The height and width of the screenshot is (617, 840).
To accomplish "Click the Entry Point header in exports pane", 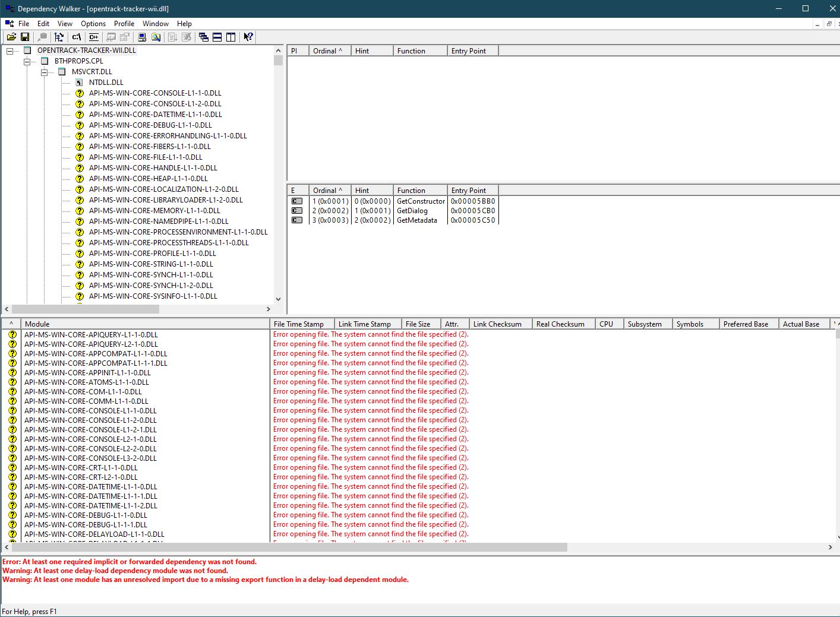I will pos(472,191).
